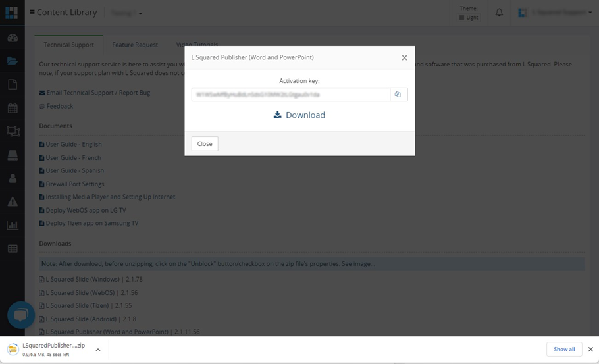Download L Squared Slide (Android) 2.1.8
Screen dimensions: 599x364
coord(91,319)
